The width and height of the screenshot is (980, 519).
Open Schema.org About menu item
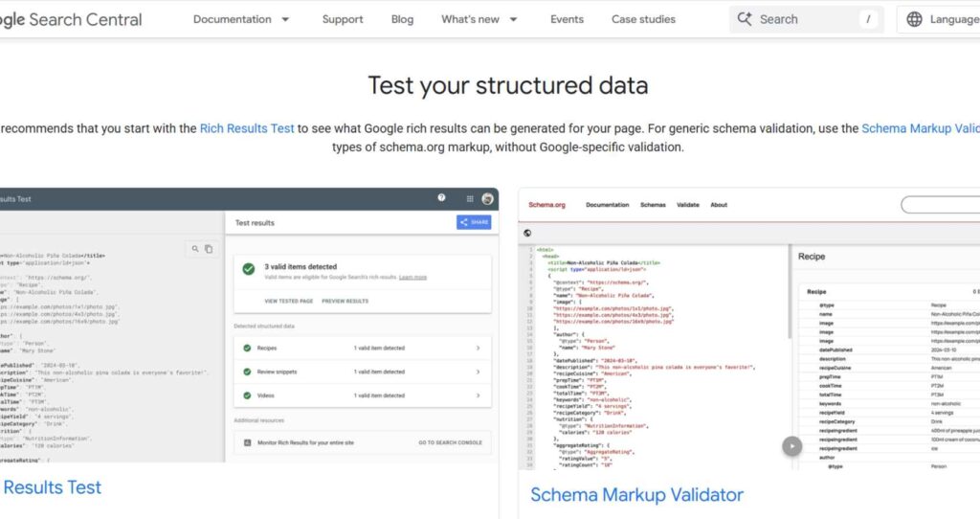coord(719,205)
